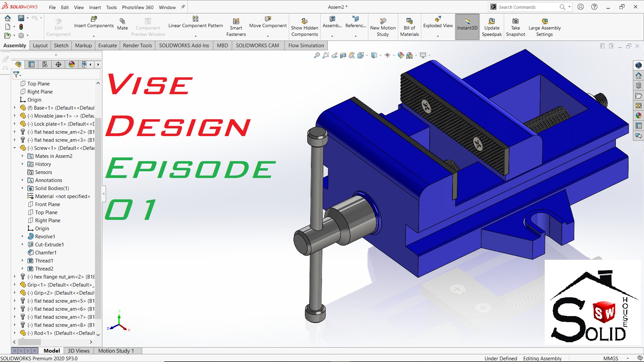Expand Mates in Assem2 folder
This screenshot has height=362, width=644.
tap(22, 156)
